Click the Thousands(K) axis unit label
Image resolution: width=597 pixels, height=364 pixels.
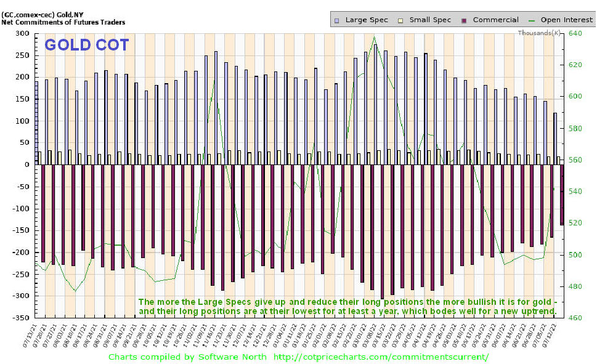coord(539,33)
